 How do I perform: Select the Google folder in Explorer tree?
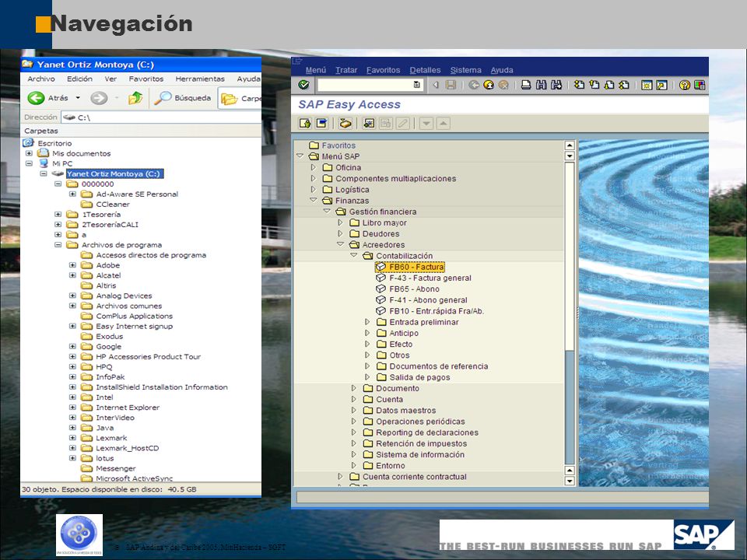(x=109, y=347)
